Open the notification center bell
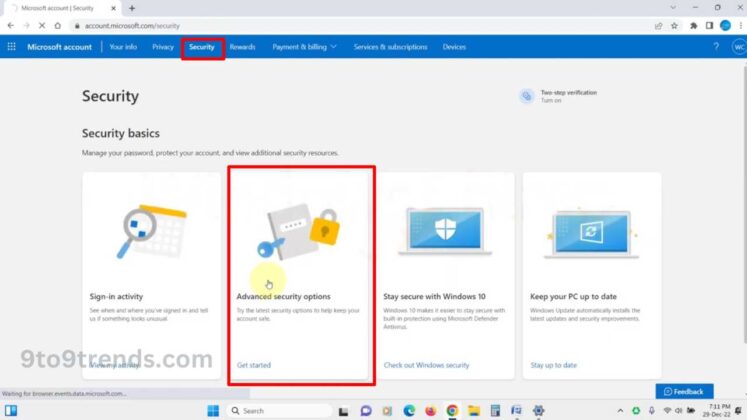 pyautogui.click(x=738, y=410)
